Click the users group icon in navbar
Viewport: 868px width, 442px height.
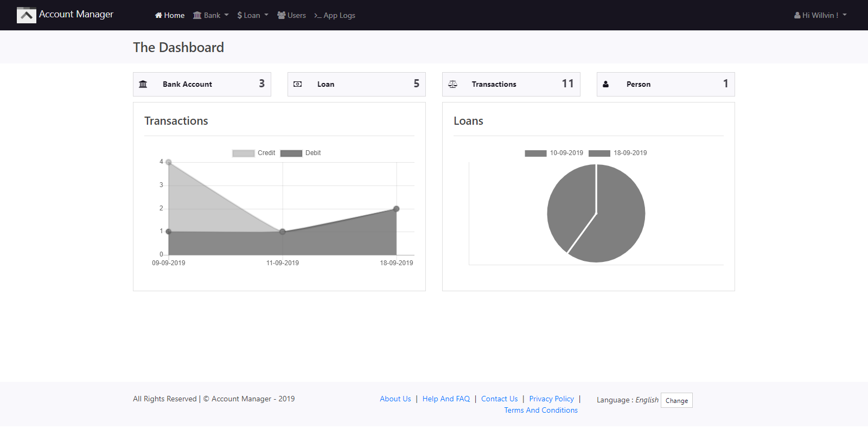pyautogui.click(x=282, y=15)
